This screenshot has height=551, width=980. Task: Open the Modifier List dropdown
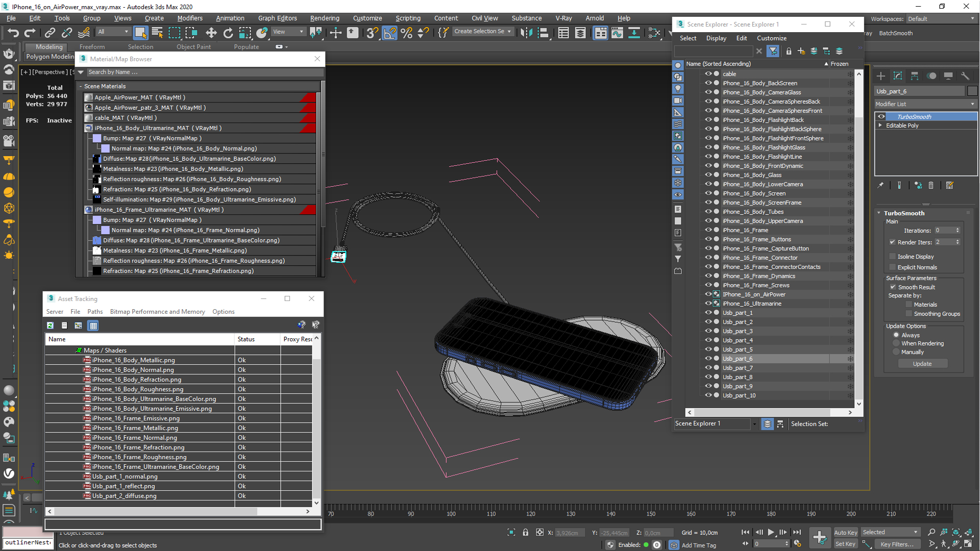(x=925, y=104)
